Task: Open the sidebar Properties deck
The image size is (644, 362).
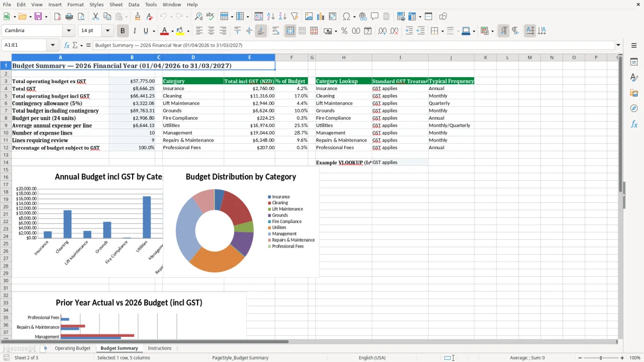Action: click(x=634, y=62)
